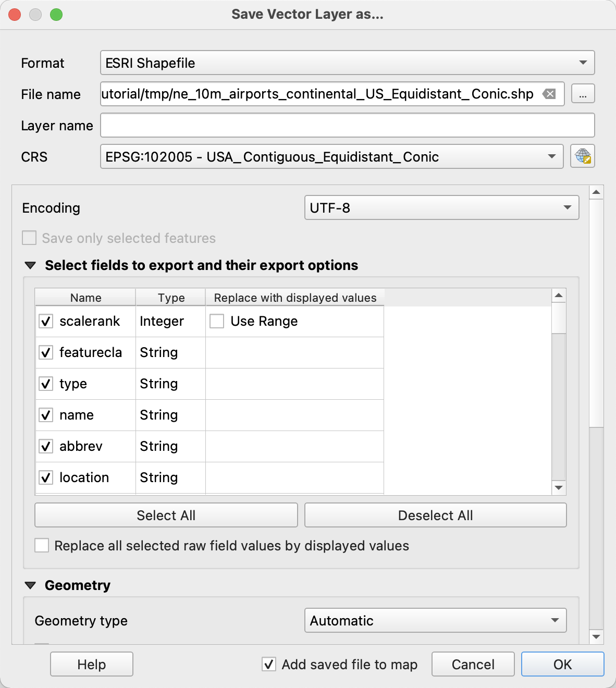Uncheck the scalerank field checkbox
Viewport: 616px width, 688px height.
click(46, 321)
